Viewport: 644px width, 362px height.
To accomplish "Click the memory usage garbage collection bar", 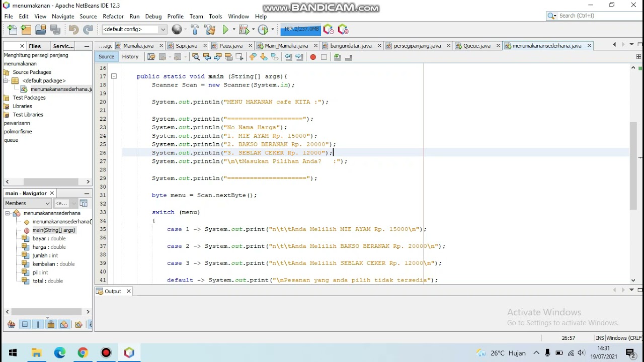I will tap(300, 29).
